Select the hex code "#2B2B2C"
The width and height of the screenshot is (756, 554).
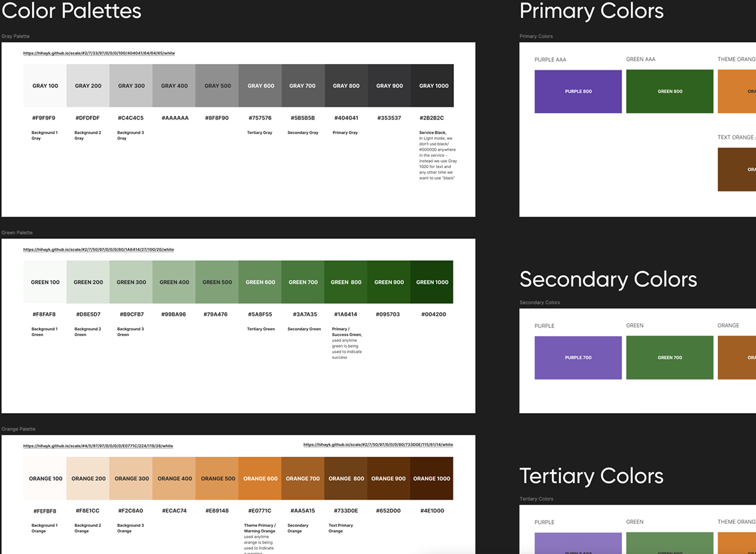432,118
